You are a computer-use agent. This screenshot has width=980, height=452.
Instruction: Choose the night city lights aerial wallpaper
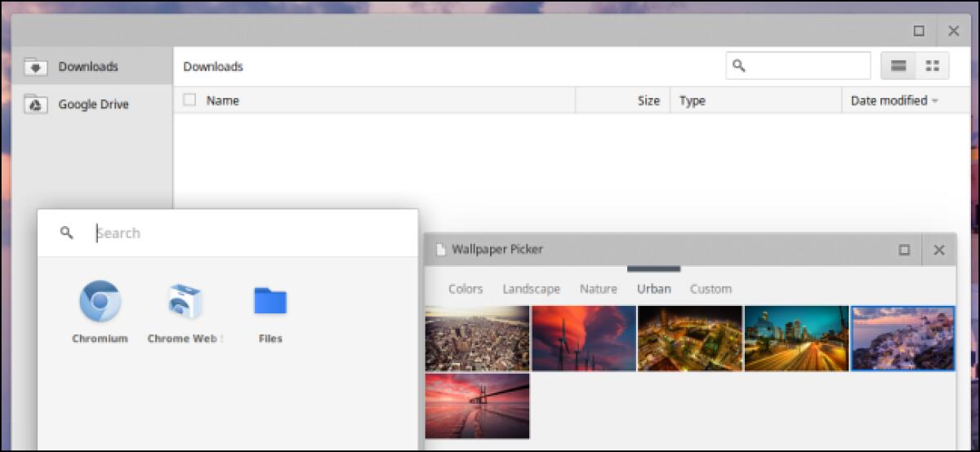click(690, 339)
